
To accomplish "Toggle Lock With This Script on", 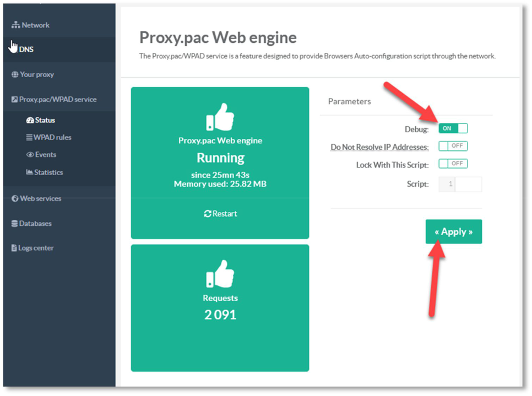I will coord(453,164).
